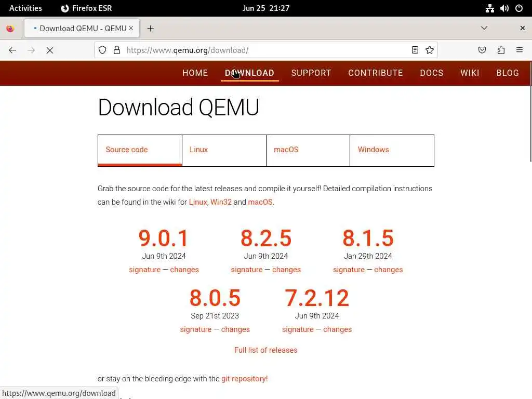Select DOWNLOAD in site navigation
This screenshot has width=532, height=399.
(x=249, y=73)
